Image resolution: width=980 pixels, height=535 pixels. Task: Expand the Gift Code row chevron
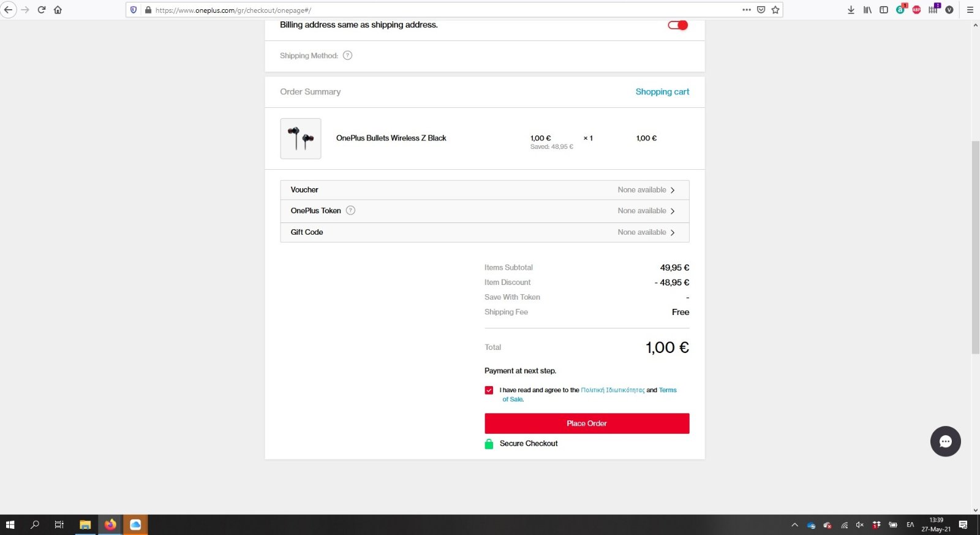(x=673, y=232)
